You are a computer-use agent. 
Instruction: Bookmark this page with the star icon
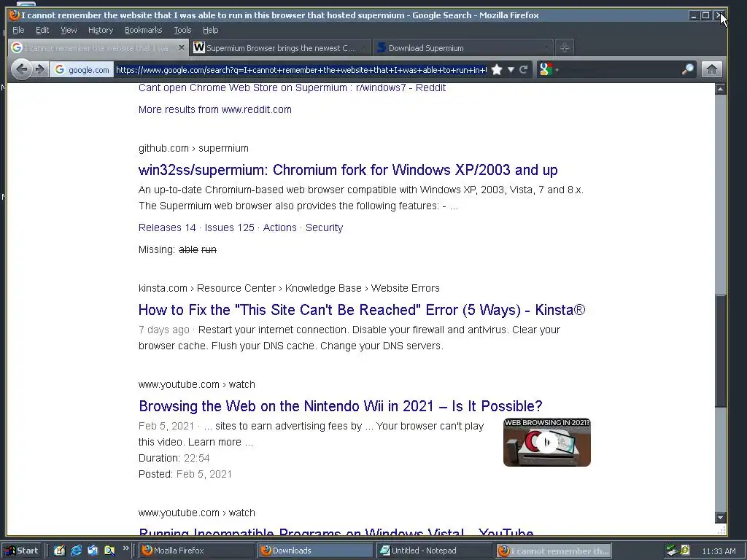(x=496, y=70)
